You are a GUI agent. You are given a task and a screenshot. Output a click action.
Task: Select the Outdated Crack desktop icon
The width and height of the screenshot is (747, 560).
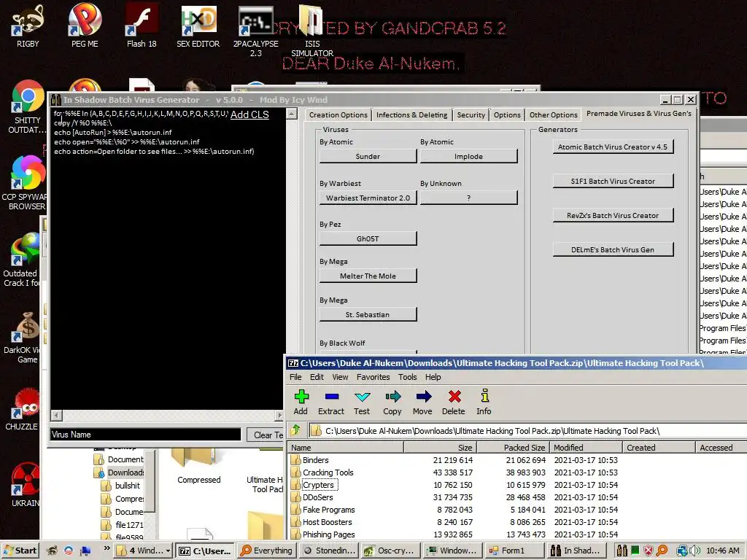coord(21,260)
